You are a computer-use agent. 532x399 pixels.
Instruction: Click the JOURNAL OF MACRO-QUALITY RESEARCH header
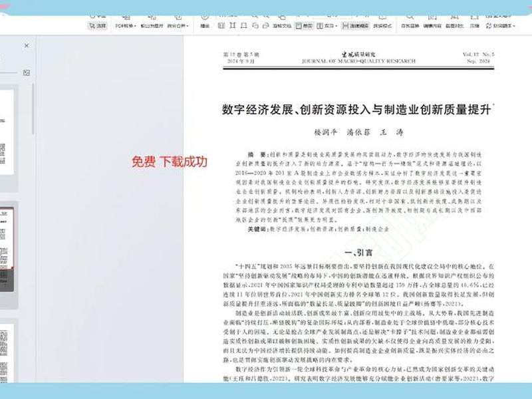358,61
